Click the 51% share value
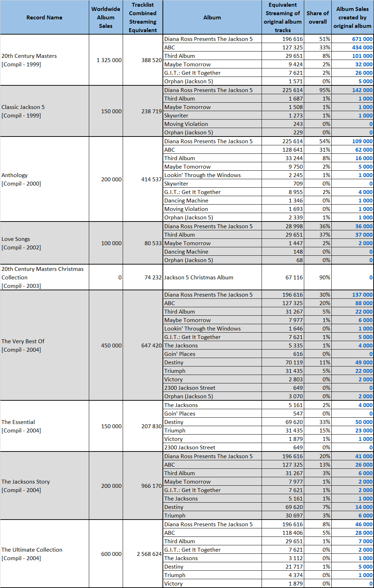 (x=325, y=39)
